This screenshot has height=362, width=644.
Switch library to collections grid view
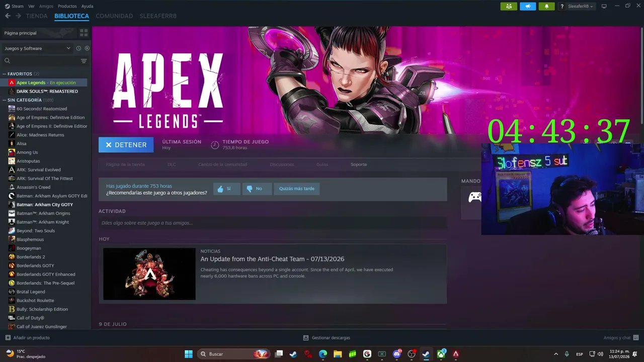(84, 33)
